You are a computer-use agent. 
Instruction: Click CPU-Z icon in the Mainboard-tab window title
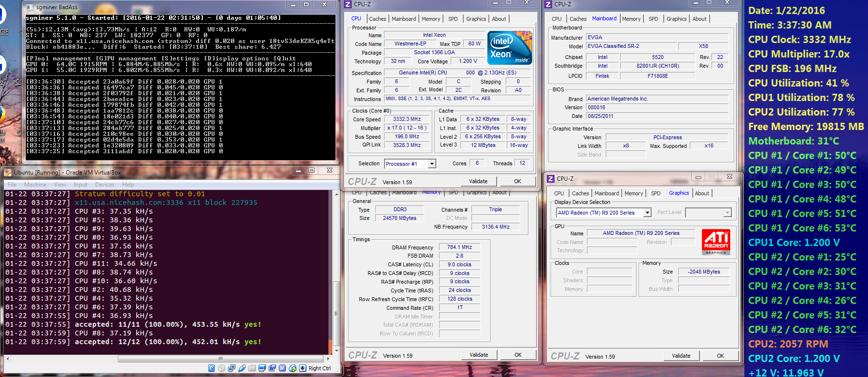tap(548, 4)
